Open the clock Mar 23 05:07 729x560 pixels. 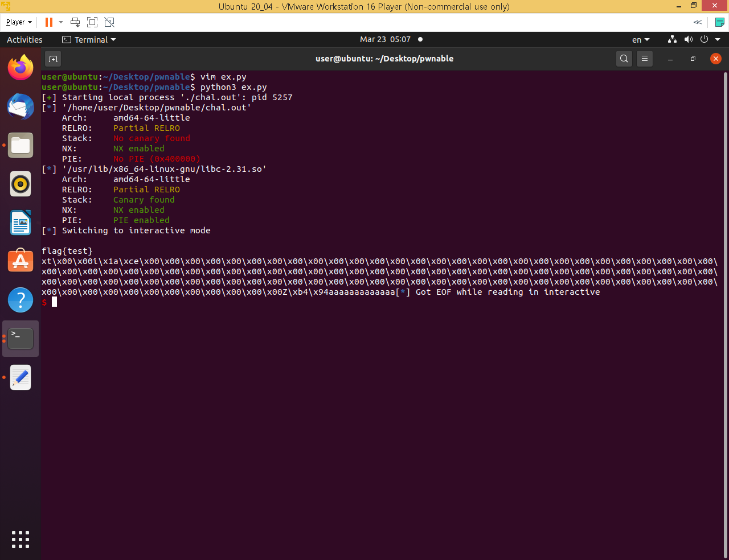coord(385,40)
